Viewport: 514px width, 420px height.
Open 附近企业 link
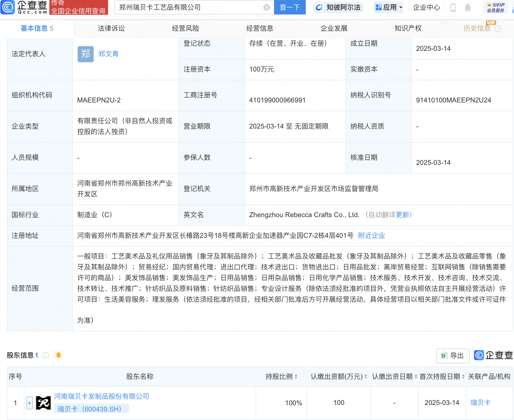371,236
